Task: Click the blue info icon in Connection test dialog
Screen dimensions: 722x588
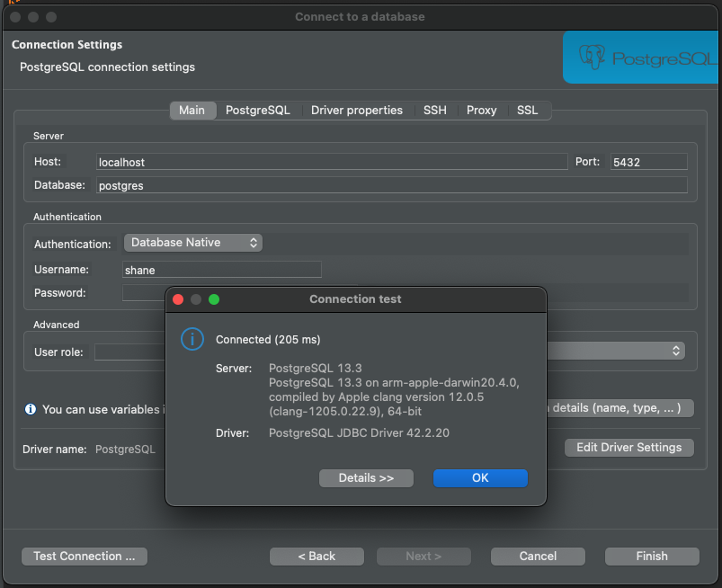Action: (192, 339)
